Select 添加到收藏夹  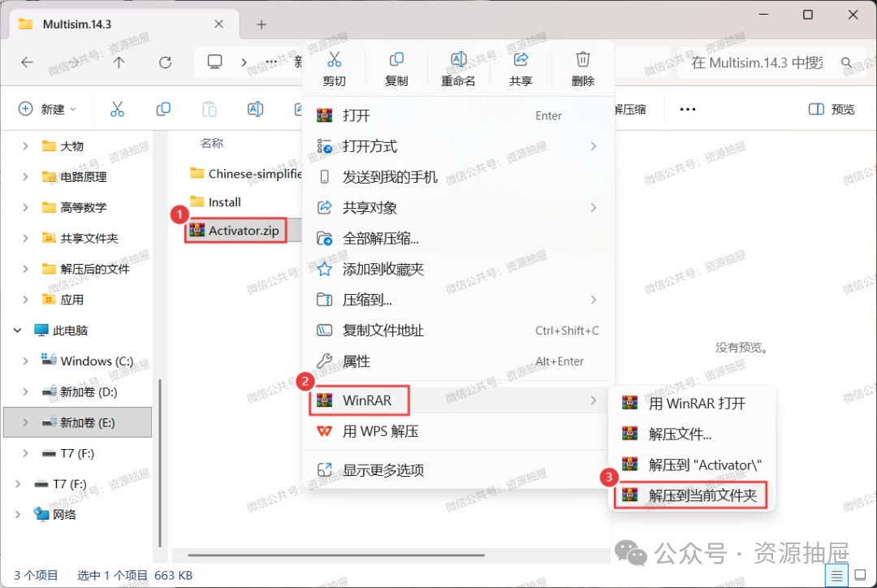click(458, 269)
